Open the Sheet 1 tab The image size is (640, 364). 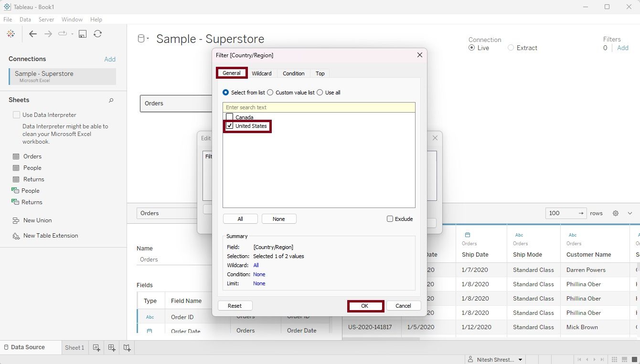tap(75, 348)
